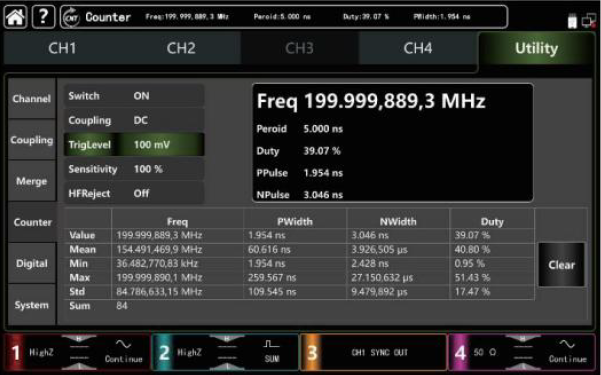The height and width of the screenshot is (375, 601).
Task: Toggle the counter Switch ON setting
Action: point(134,96)
